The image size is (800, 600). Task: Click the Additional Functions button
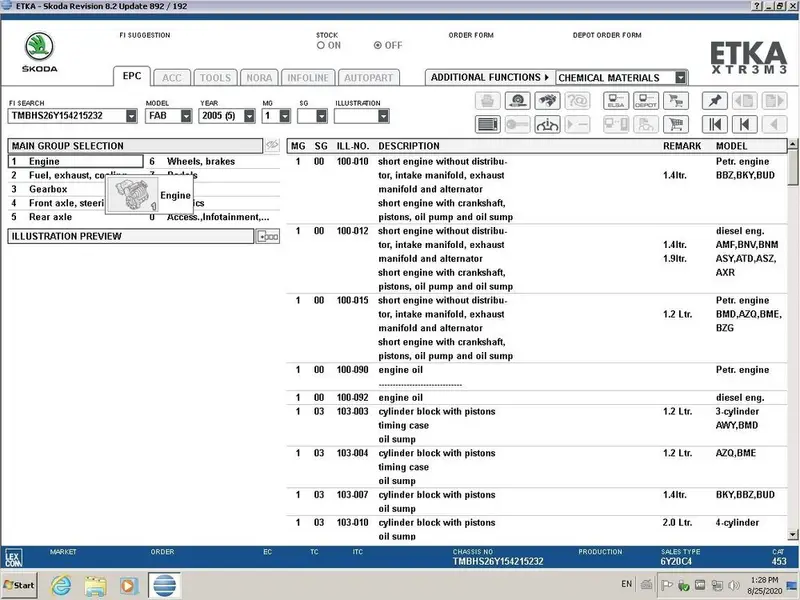[x=489, y=78]
